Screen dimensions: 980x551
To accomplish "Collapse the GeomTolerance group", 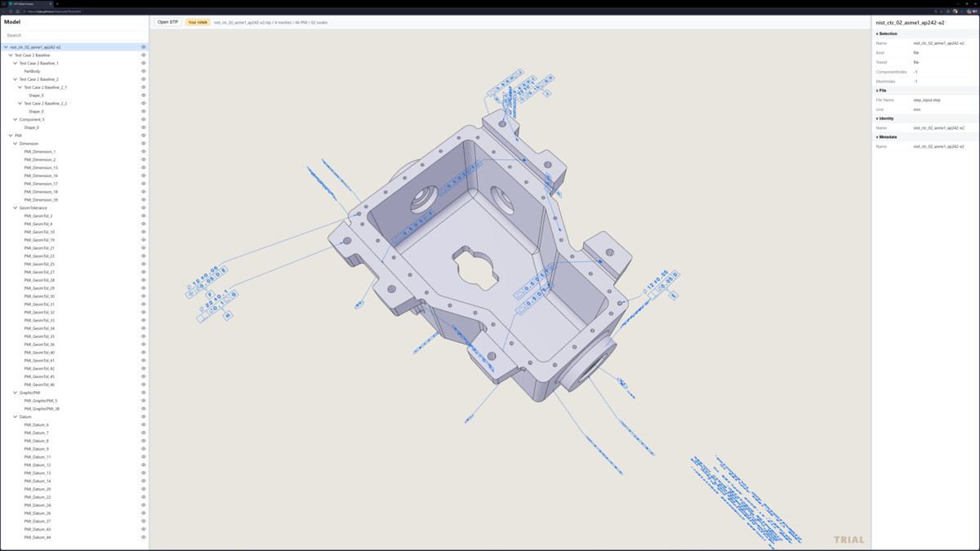I will tap(16, 208).
